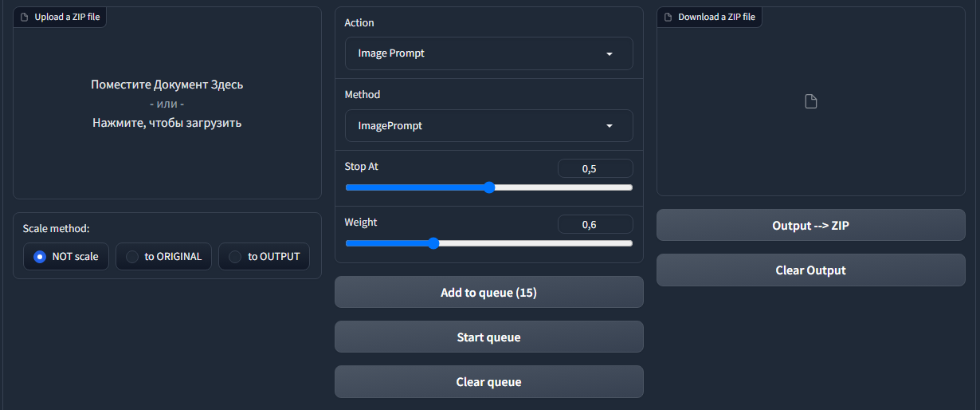Click the Output --> ZIP button
This screenshot has width=980, height=410.
point(810,226)
